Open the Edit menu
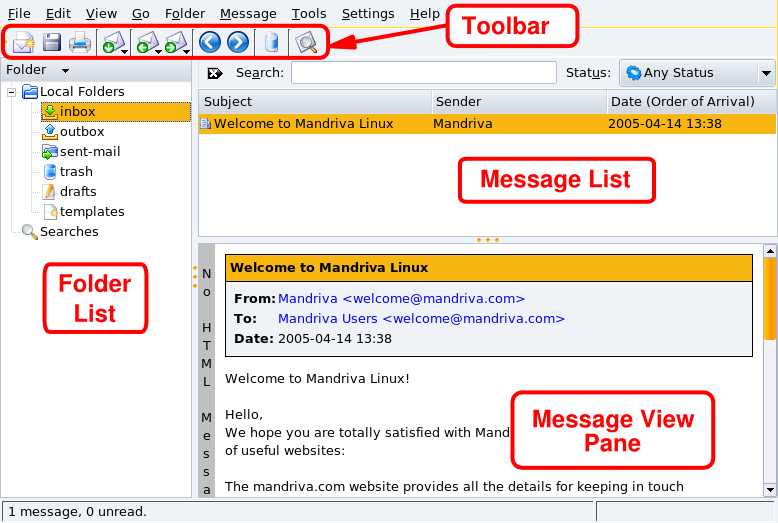Screen dimensions: 778x523 58,14
